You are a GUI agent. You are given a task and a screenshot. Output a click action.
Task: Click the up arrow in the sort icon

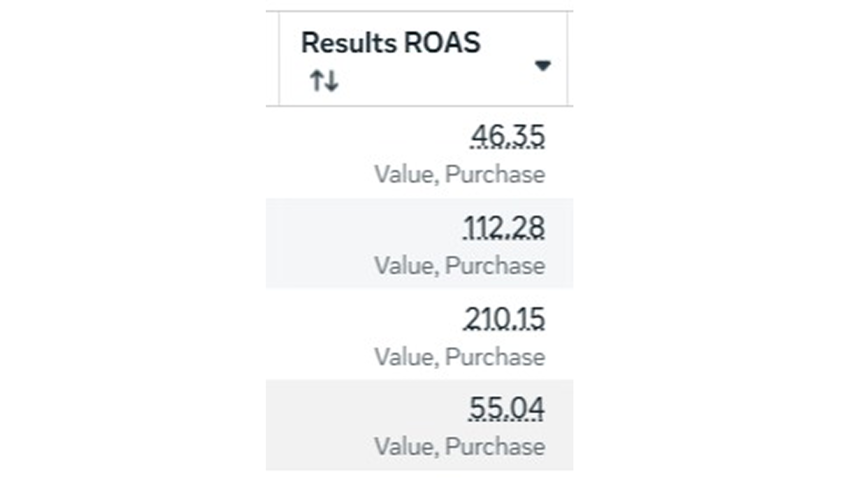(x=317, y=81)
